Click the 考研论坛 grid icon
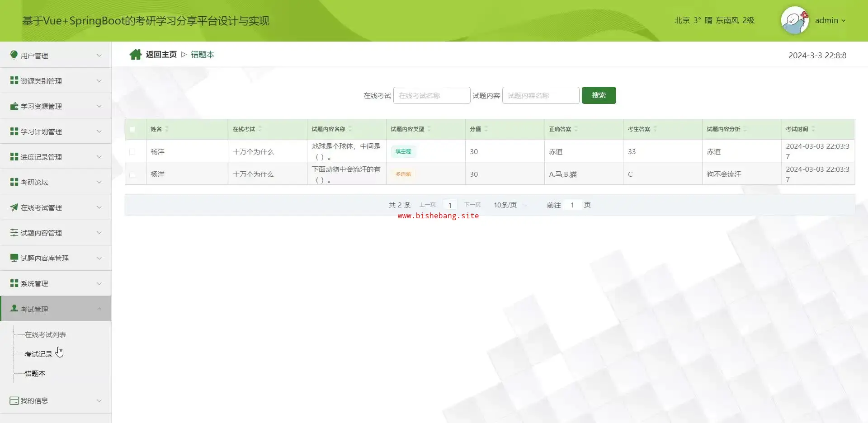 click(x=14, y=182)
